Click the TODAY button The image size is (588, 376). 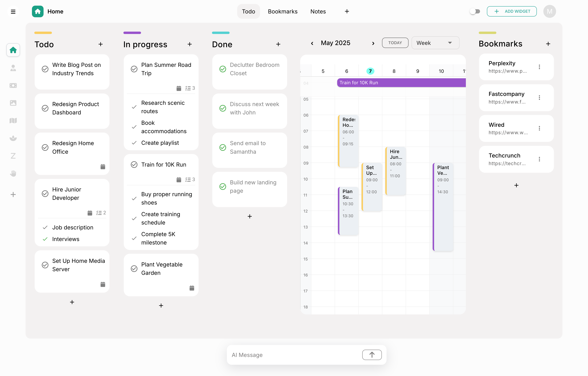click(395, 43)
